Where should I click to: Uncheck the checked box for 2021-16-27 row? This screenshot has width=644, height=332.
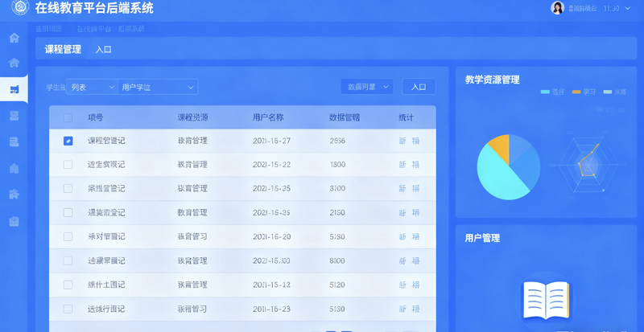click(68, 141)
